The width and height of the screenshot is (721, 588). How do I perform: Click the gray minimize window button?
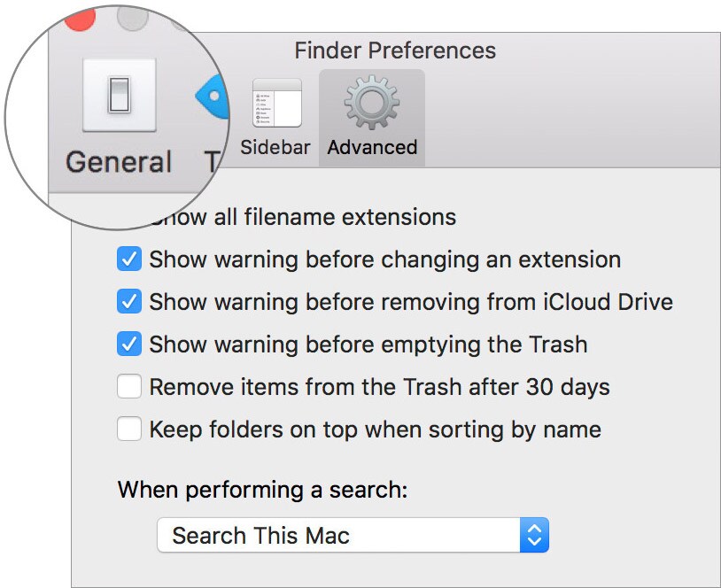click(133, 14)
